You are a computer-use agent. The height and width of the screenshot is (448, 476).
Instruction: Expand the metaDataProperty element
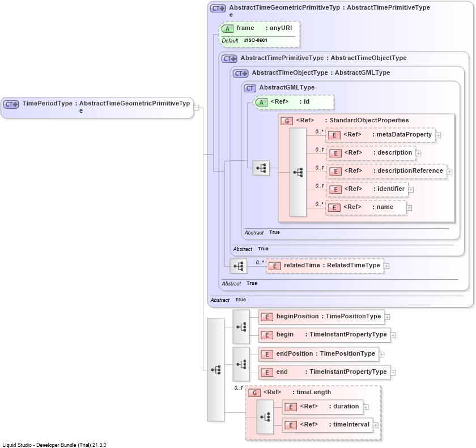pyautogui.click(x=439, y=135)
